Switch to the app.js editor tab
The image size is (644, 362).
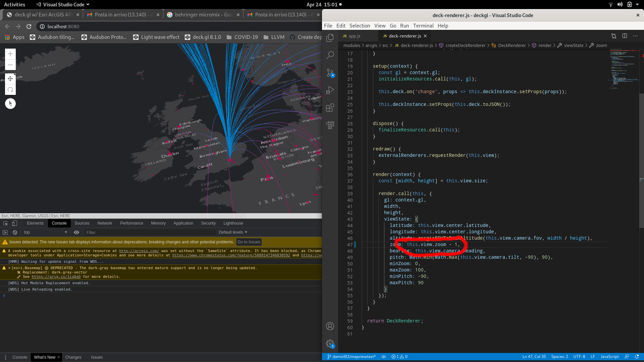coord(354,36)
